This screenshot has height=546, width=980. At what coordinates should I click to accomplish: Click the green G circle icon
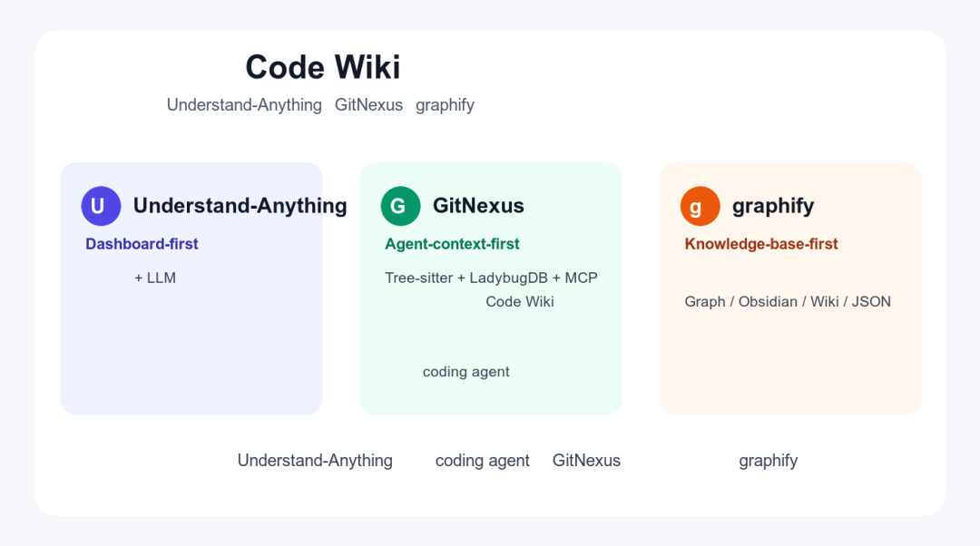coord(400,206)
